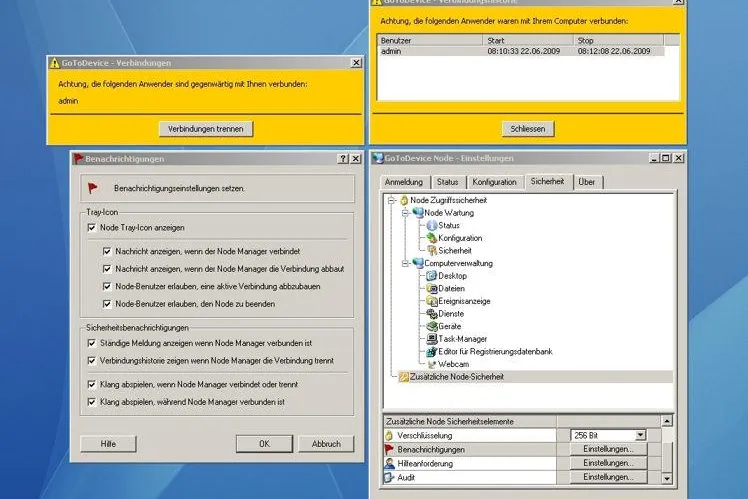This screenshot has width=748, height=499.
Task: Click the Computerverwaltung icon in tree
Action: click(x=418, y=263)
